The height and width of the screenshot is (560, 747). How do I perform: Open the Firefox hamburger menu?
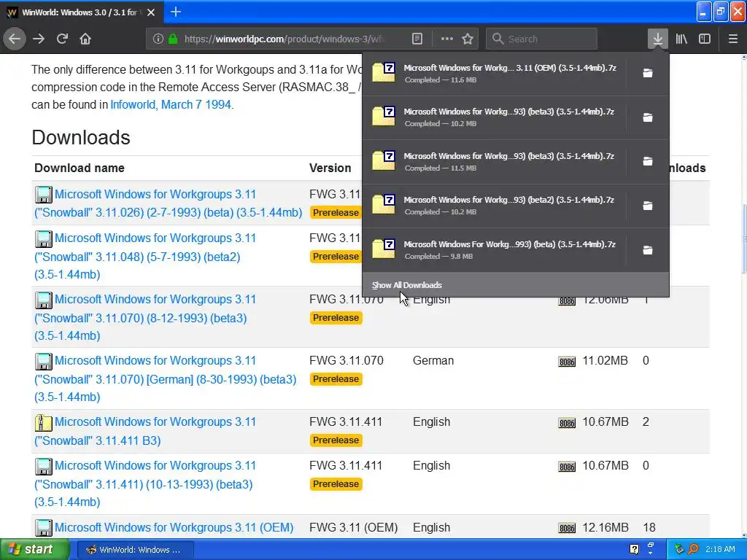pyautogui.click(x=732, y=39)
